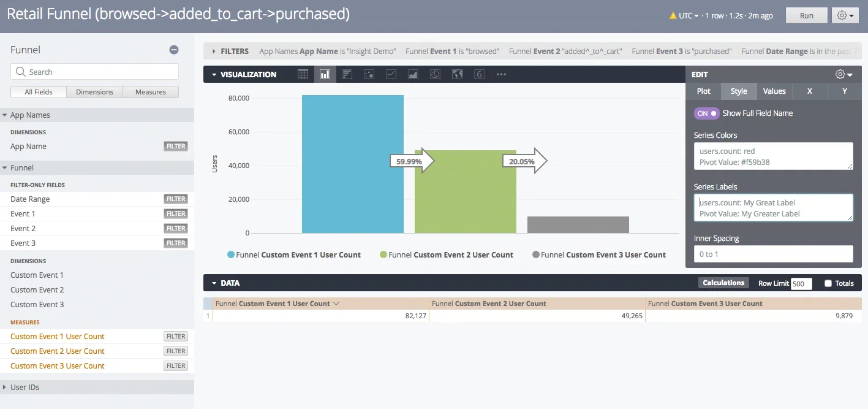Pick the pie chart visualization icon
868x409 pixels.
point(435,74)
